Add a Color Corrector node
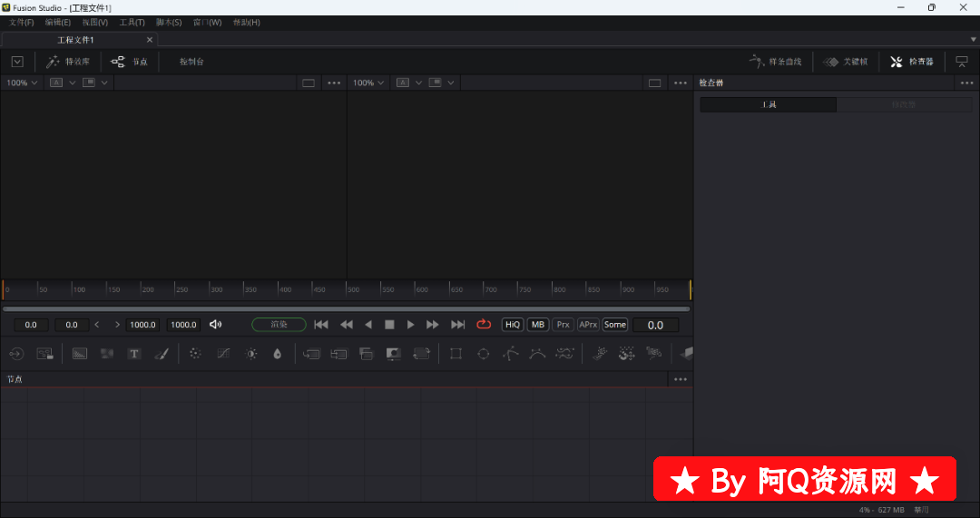Image resolution: width=980 pixels, height=518 pixels. (195, 354)
